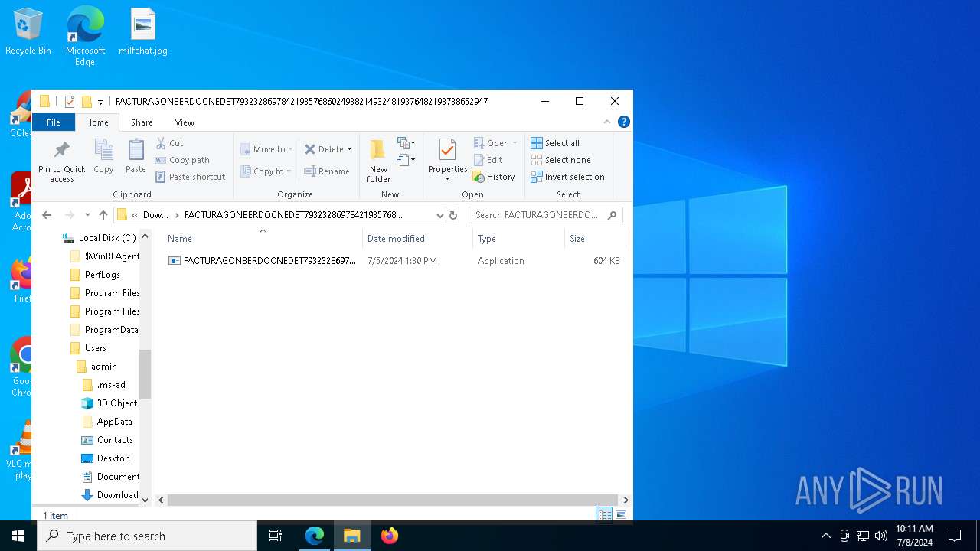Refresh the current folder view

point(453,216)
